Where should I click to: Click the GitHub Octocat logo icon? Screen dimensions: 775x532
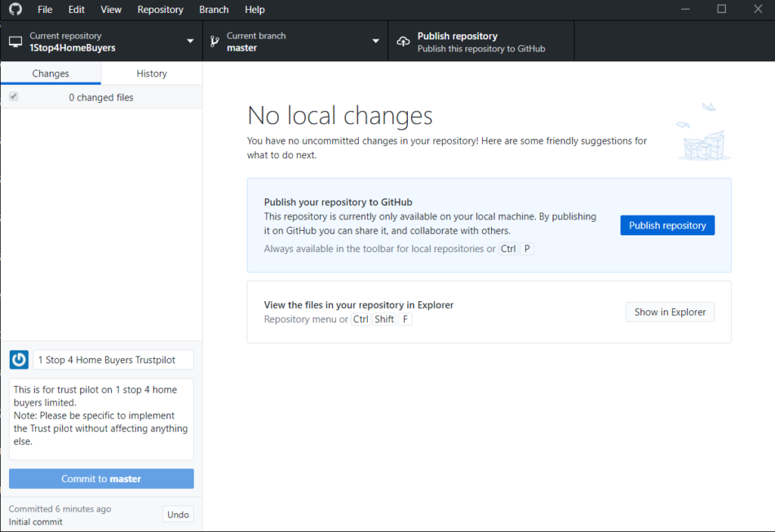[x=15, y=9]
